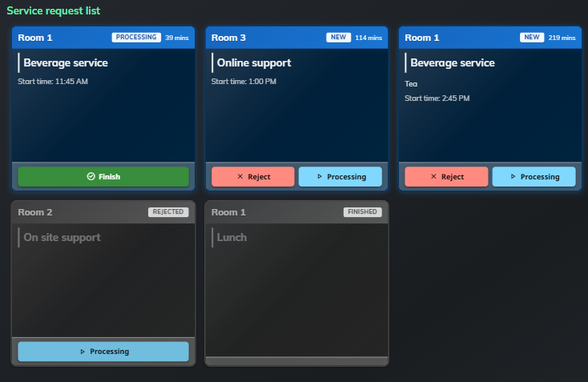Click the play icon on Room 2's Processing button

click(82, 352)
